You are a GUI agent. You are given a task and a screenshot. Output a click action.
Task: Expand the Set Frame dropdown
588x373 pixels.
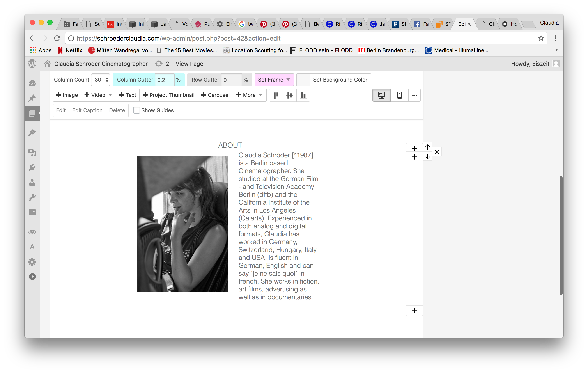(274, 80)
